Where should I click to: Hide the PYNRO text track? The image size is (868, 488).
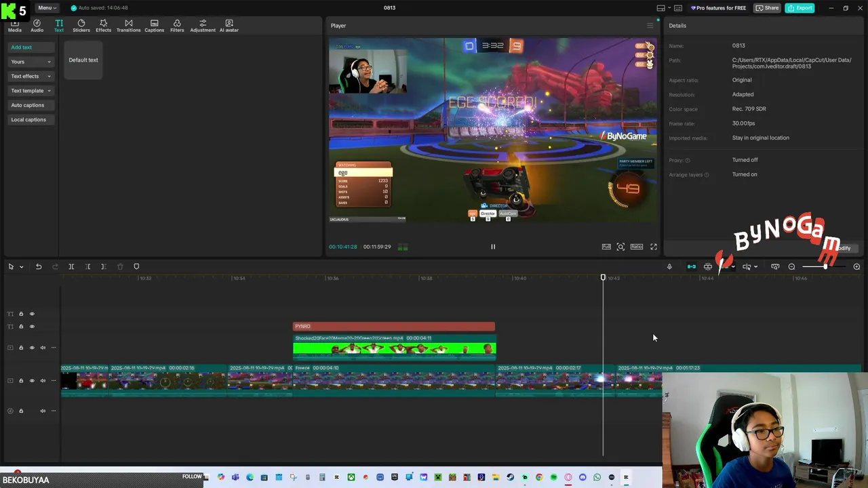click(32, 327)
